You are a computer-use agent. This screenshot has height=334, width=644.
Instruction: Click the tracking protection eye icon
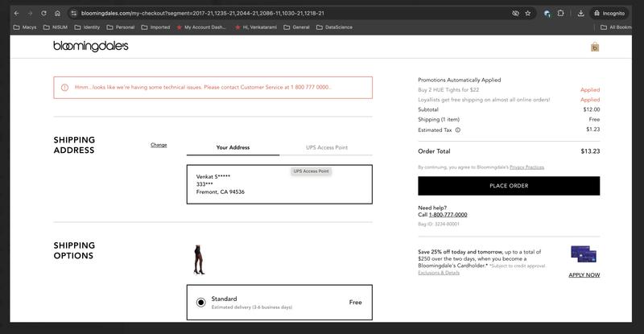515,13
